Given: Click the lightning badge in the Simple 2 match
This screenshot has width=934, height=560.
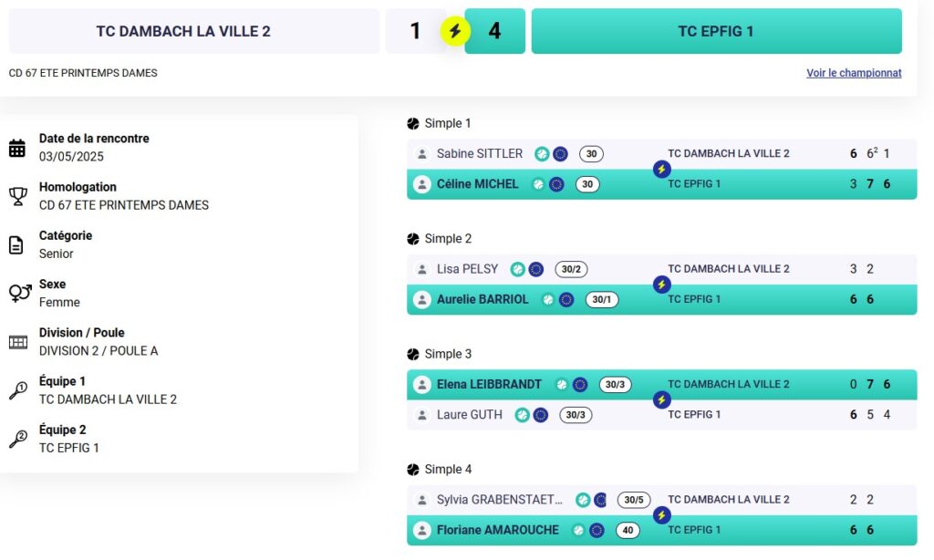Looking at the screenshot, I should click(662, 285).
